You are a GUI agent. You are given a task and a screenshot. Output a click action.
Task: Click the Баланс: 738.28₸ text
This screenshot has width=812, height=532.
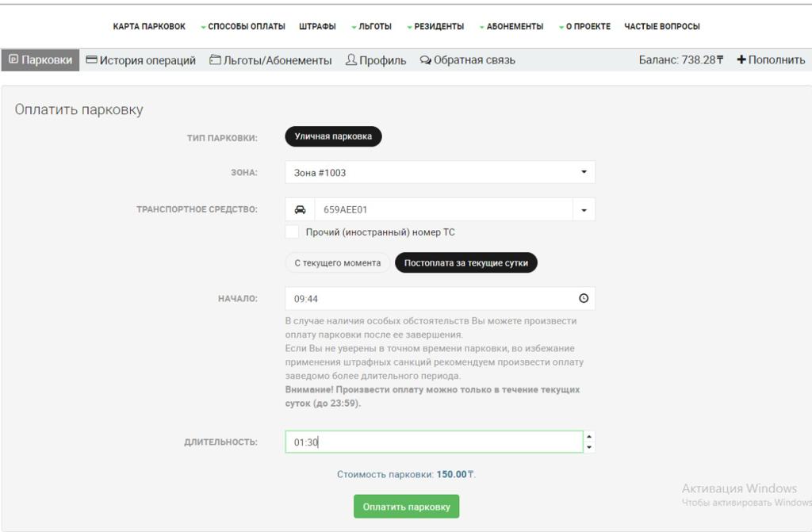pos(681,60)
